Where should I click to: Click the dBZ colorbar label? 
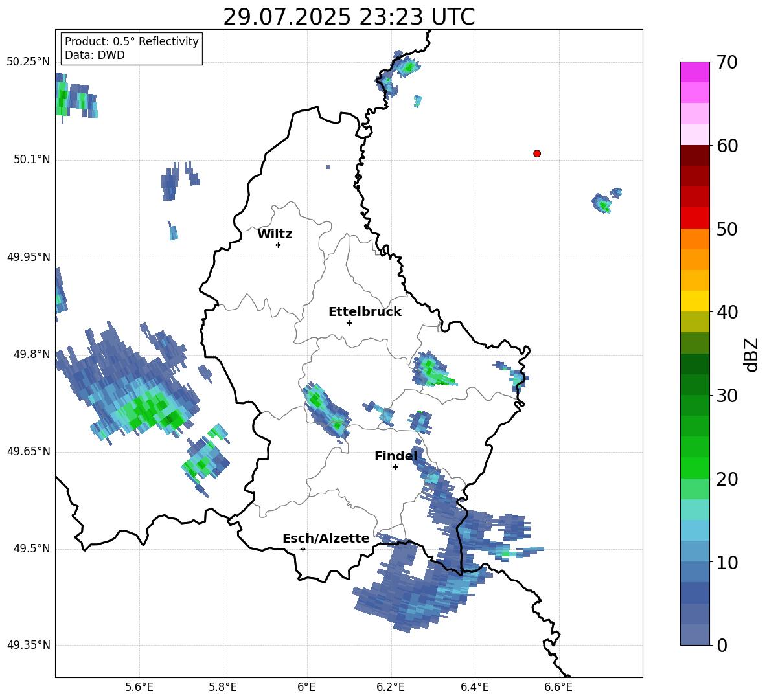(x=752, y=354)
